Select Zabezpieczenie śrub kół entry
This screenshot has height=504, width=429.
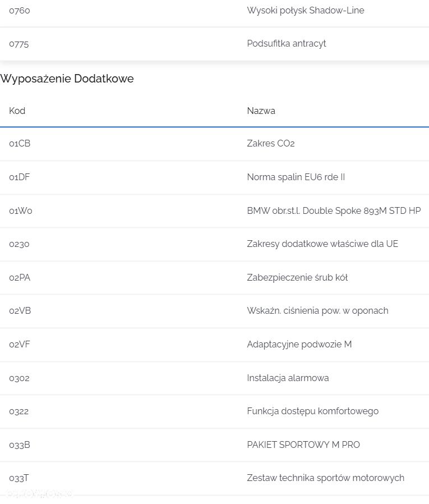pos(297,278)
